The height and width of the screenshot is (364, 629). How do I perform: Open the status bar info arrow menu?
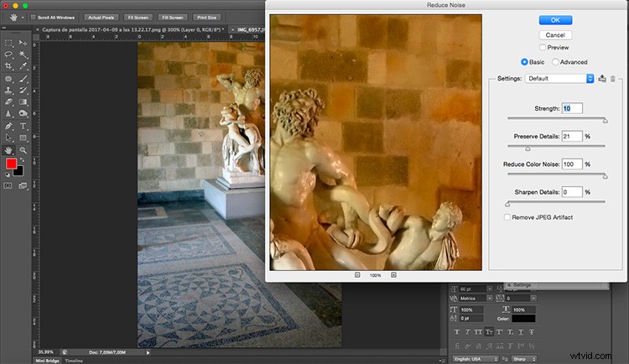point(148,353)
